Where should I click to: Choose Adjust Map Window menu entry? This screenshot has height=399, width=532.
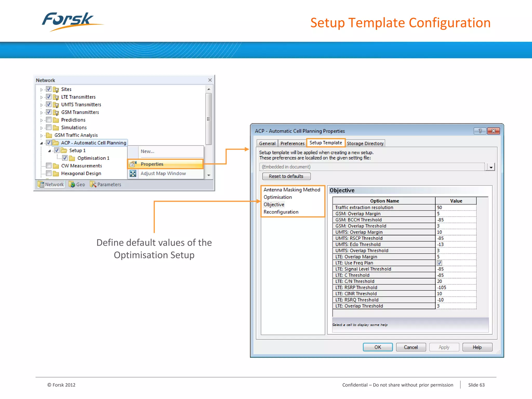[165, 174]
